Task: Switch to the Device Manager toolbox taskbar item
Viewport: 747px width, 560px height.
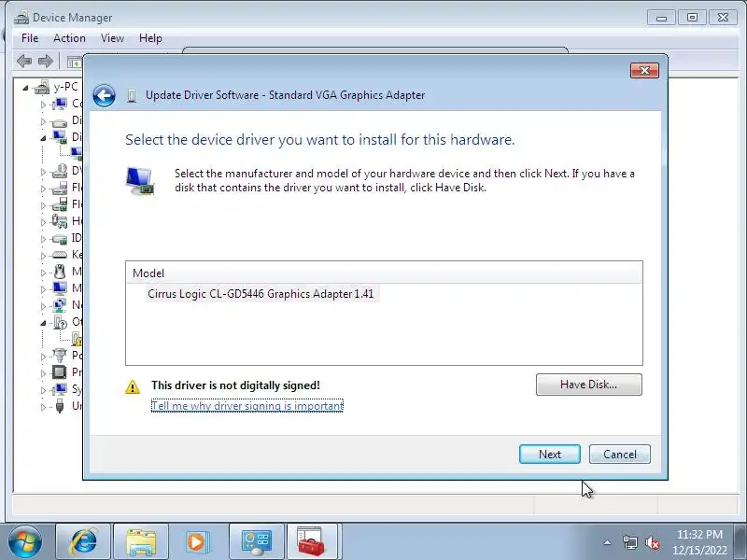Action: (312, 542)
